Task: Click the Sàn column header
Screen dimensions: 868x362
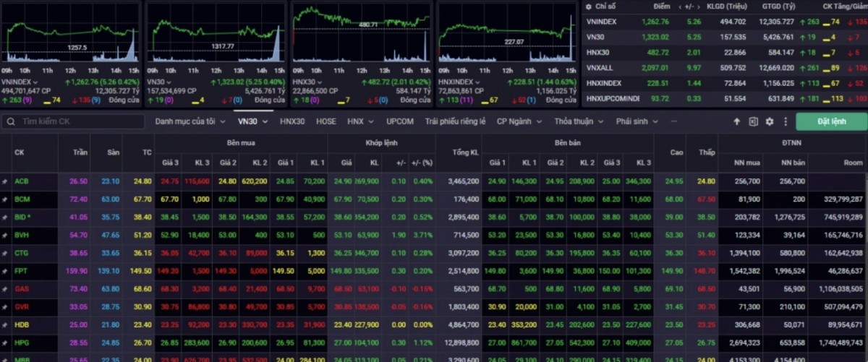Action: 112,152
